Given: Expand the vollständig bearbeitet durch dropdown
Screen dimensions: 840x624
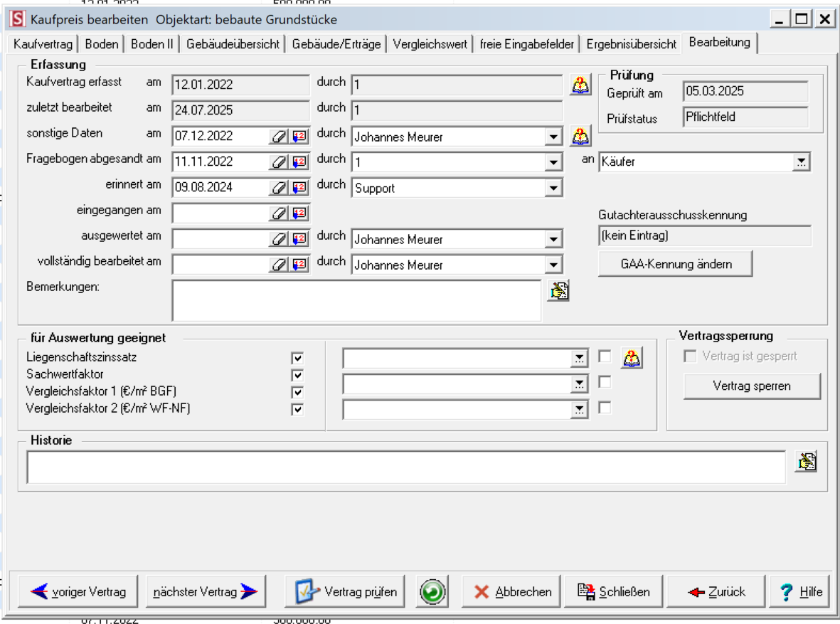Looking at the screenshot, I should tap(553, 264).
